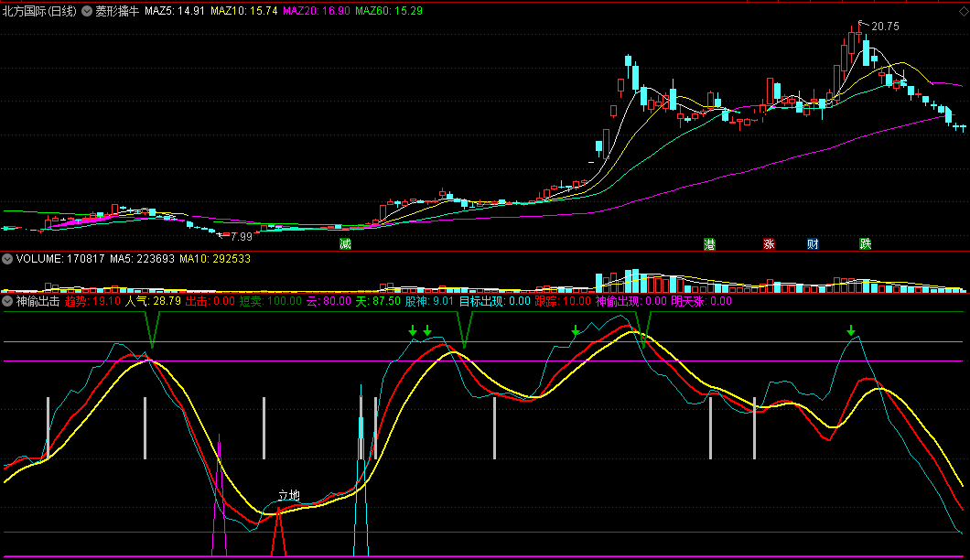
Task: Click the rightmost green down-arrow signal
Action: [x=851, y=330]
